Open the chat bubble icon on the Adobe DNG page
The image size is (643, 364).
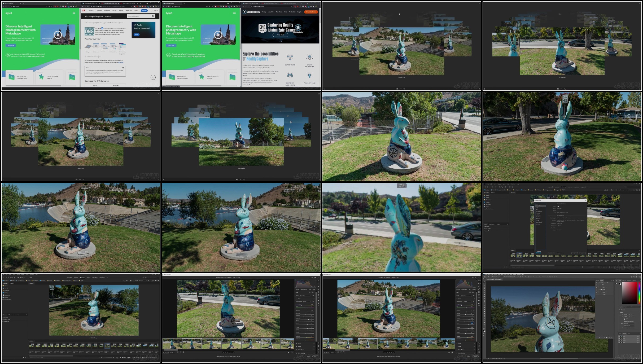coord(153,77)
